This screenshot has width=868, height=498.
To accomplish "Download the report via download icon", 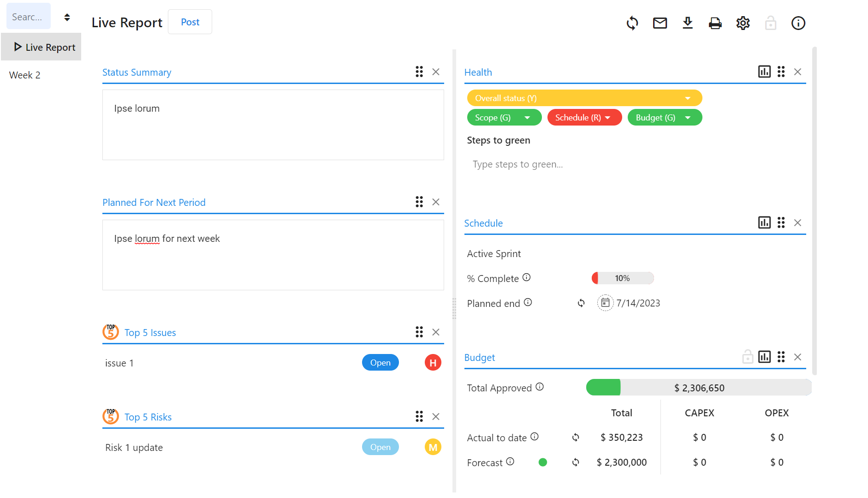I will 687,23.
